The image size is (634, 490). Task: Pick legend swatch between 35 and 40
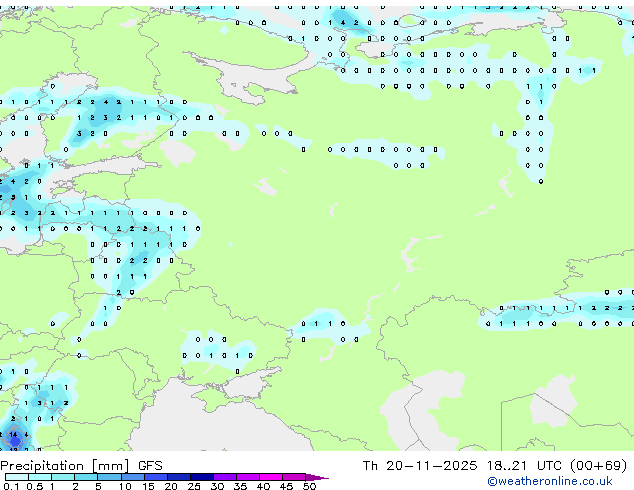(248, 477)
